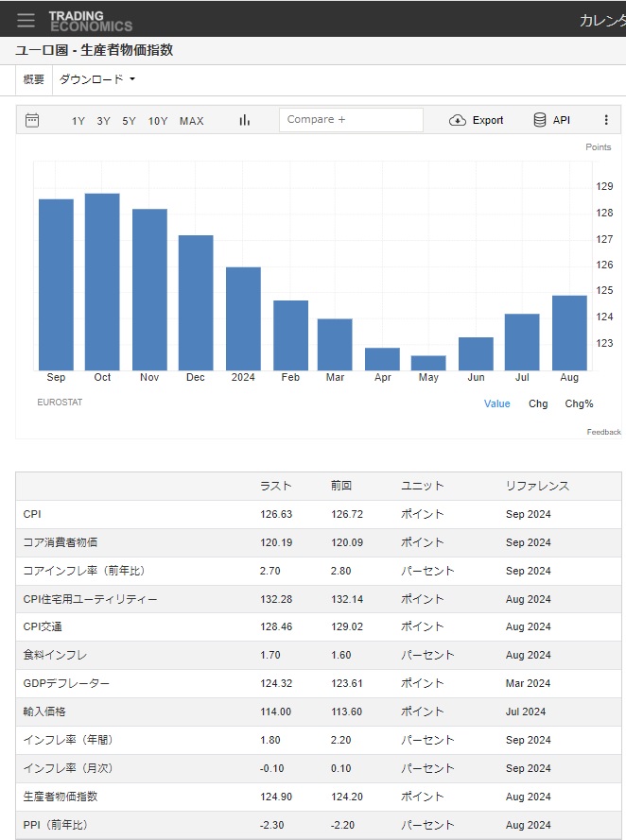
Task: Switch to the 概要 tab
Action: coord(34,80)
